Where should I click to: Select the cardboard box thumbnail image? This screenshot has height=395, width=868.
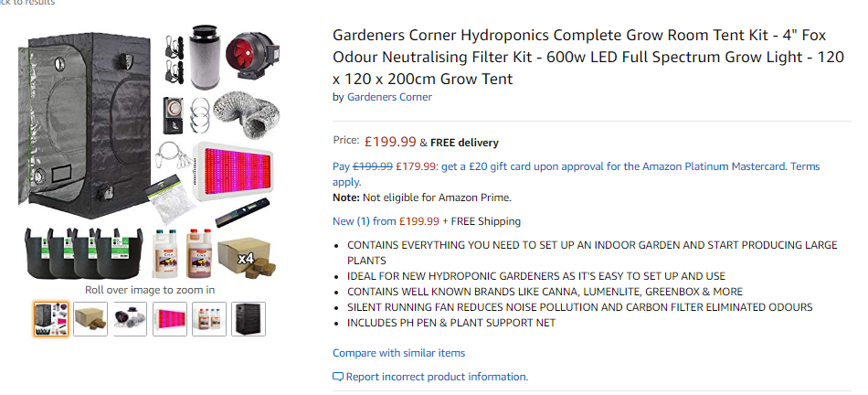tap(90, 319)
